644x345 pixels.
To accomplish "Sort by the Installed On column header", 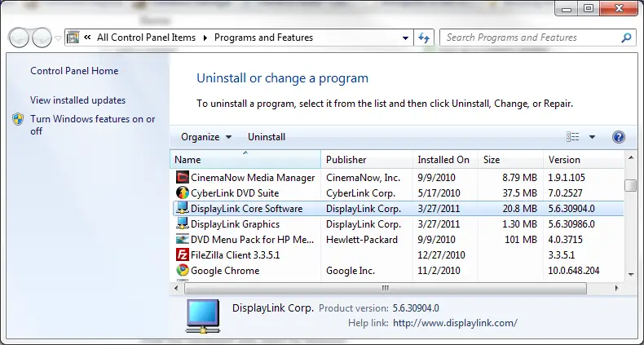I will 445,159.
